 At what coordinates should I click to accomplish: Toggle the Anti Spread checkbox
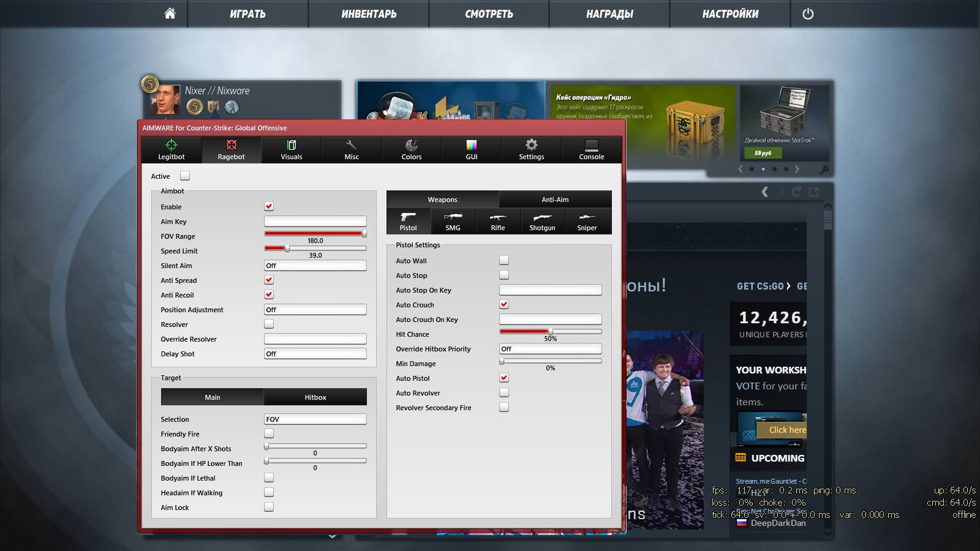point(269,280)
